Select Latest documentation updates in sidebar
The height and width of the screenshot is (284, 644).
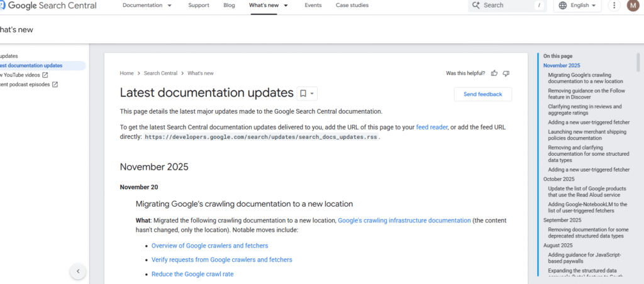pos(31,65)
